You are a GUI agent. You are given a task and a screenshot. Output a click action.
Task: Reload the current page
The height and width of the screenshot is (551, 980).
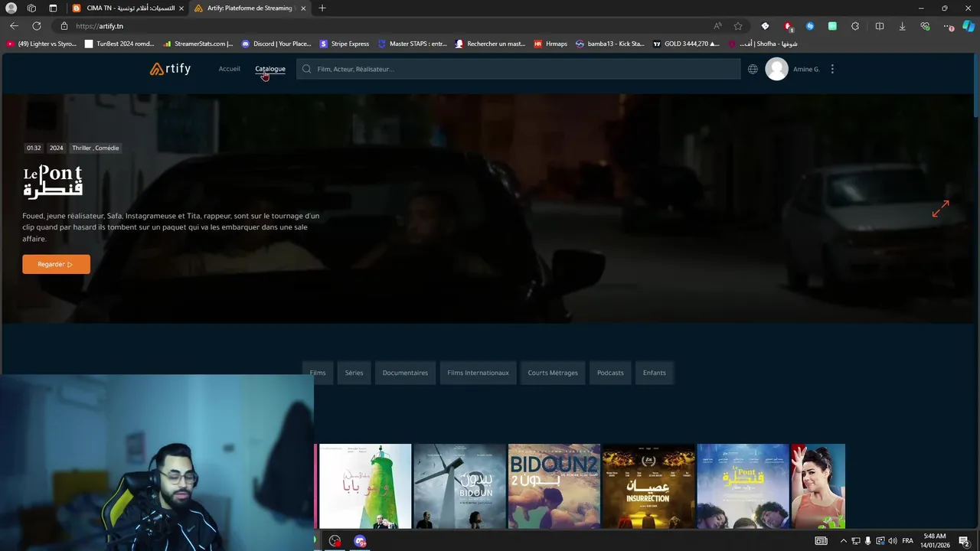37,26
